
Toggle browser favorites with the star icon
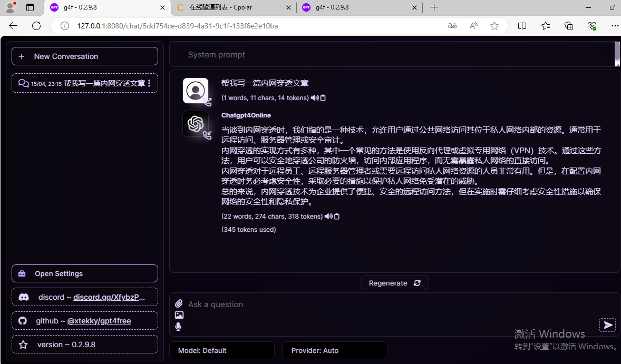494,25
